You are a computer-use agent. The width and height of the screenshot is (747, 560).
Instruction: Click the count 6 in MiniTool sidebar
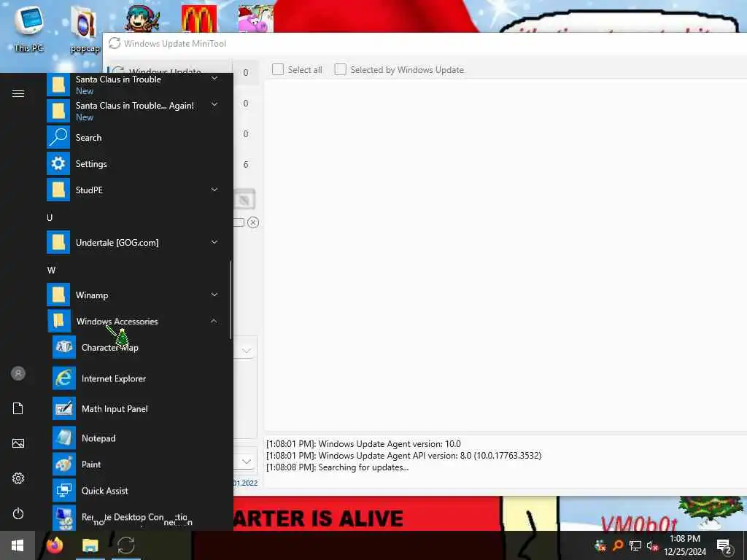coord(246,165)
